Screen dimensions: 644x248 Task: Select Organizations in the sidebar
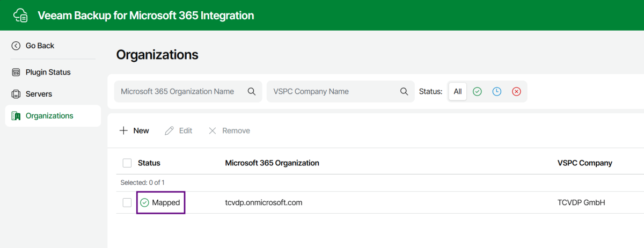click(49, 116)
